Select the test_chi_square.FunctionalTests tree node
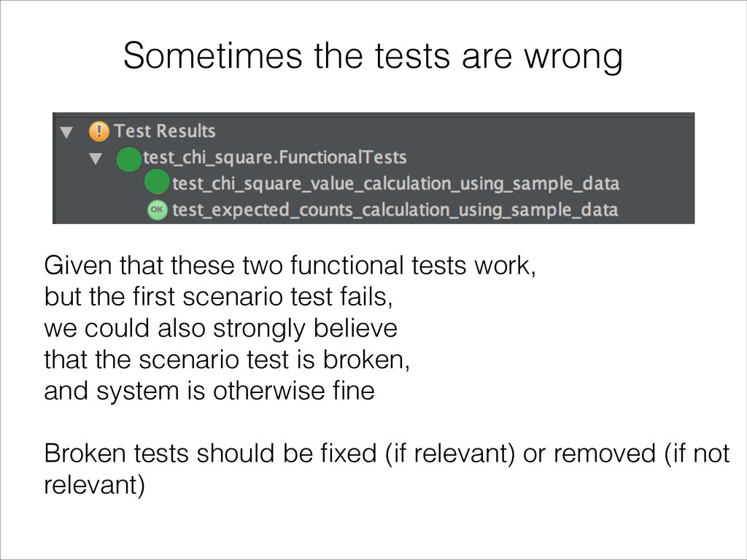The height and width of the screenshot is (560, 747). coord(275,157)
